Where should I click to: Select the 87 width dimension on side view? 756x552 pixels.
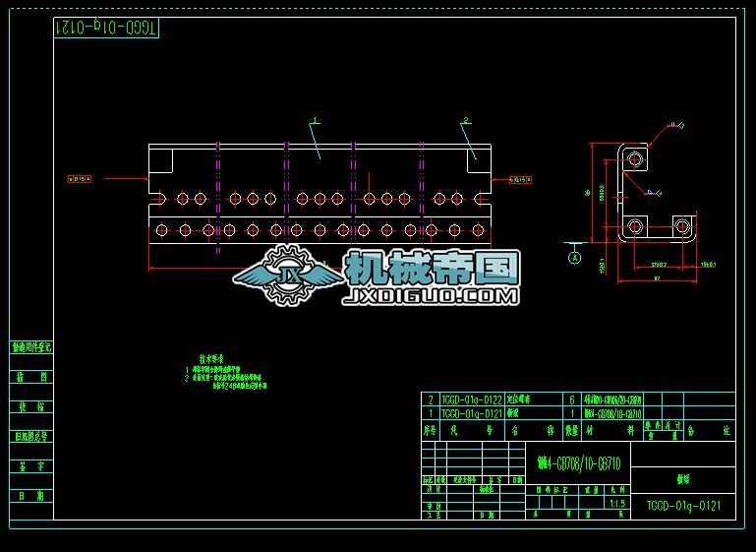pyautogui.click(x=657, y=277)
